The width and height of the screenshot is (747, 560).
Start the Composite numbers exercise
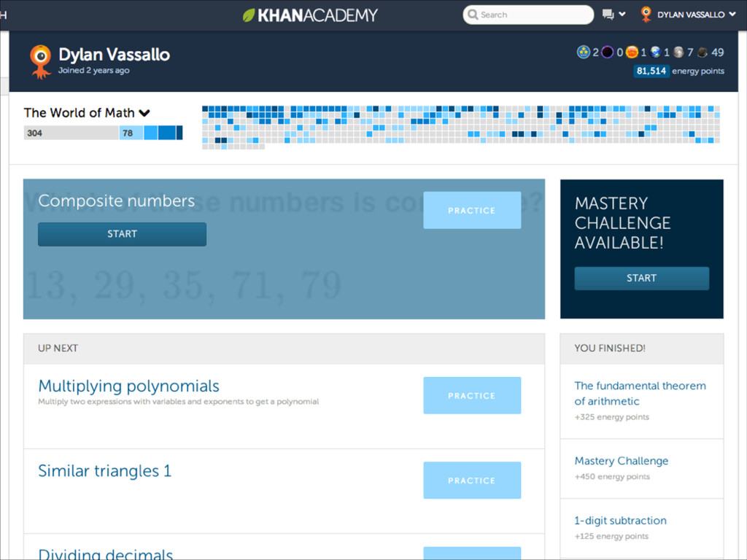pos(122,234)
